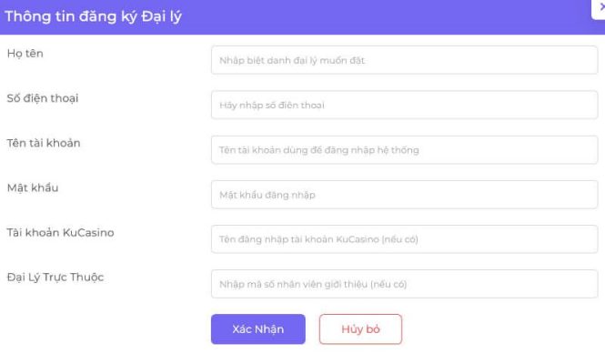605x364 pixels.
Task: Click the Đại Lý Trực Thuộc label
Action: pyautogui.click(x=55, y=277)
